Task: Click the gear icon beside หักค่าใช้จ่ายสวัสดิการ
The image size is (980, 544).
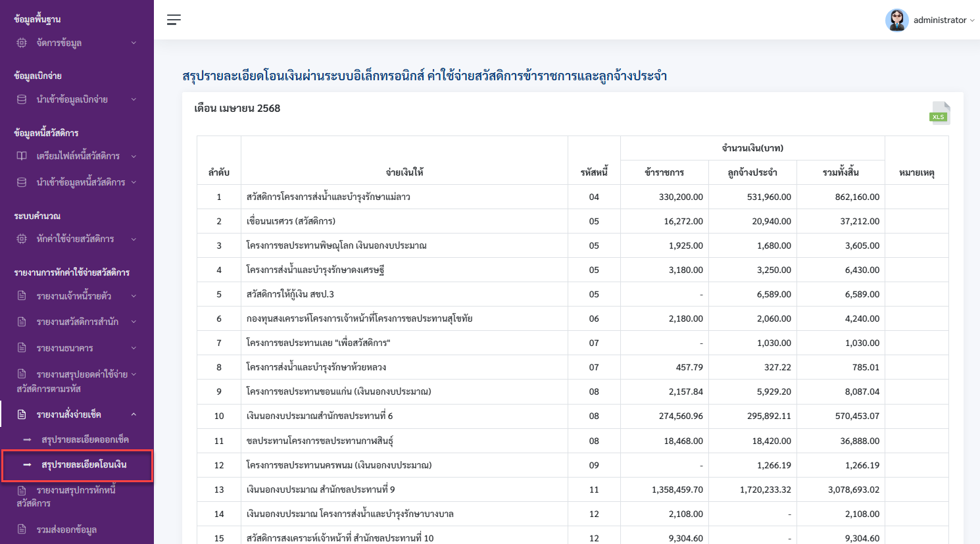Action: tap(22, 239)
